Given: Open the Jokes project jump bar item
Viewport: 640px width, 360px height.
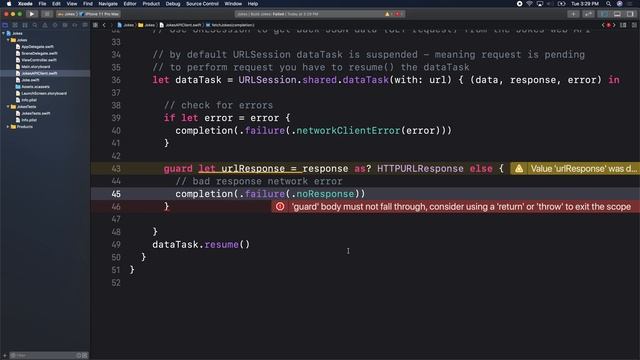Looking at the screenshot, I should point(126,25).
